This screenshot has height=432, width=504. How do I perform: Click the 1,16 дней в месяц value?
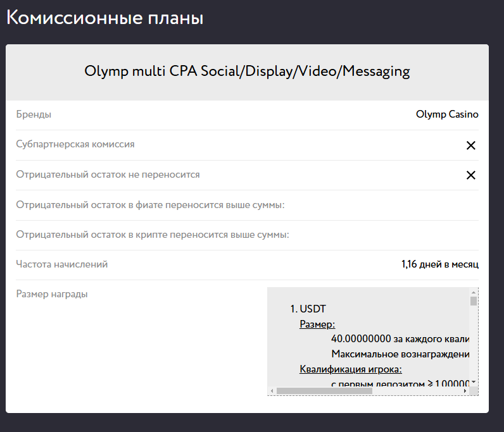pos(440,264)
